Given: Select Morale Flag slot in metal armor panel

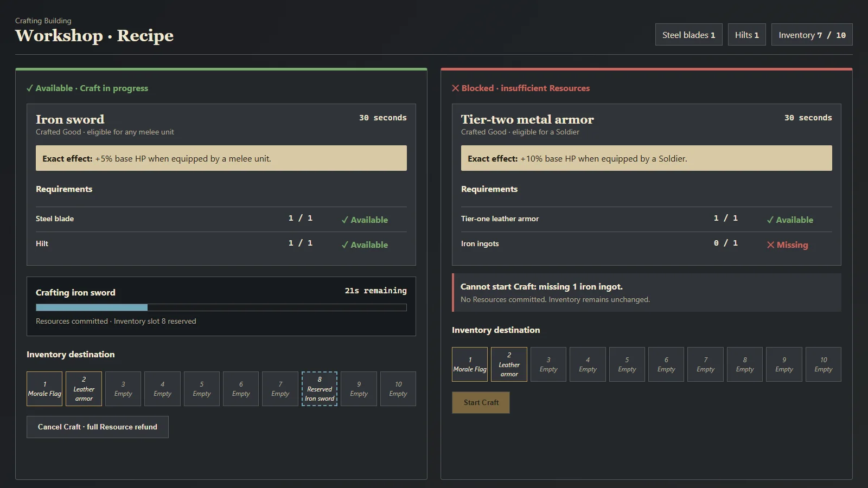Looking at the screenshot, I should pyautogui.click(x=470, y=364).
